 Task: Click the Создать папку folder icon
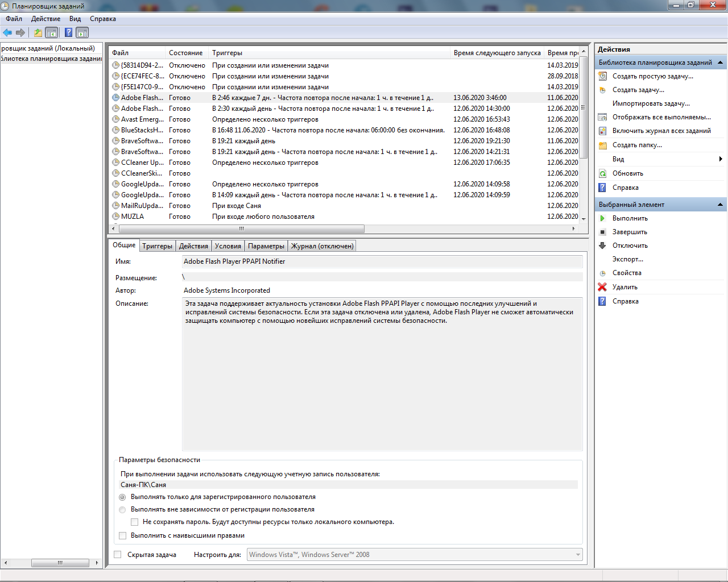[x=603, y=145]
